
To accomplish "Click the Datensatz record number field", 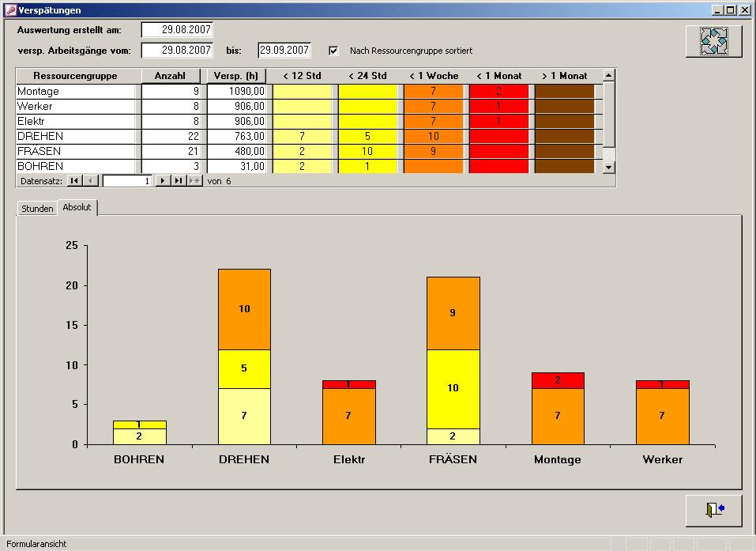I will pyautogui.click(x=127, y=181).
